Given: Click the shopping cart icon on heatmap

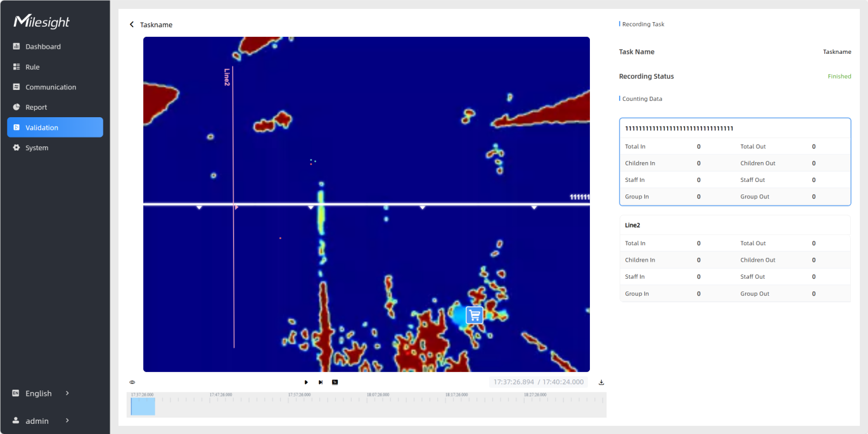Looking at the screenshot, I should point(475,315).
